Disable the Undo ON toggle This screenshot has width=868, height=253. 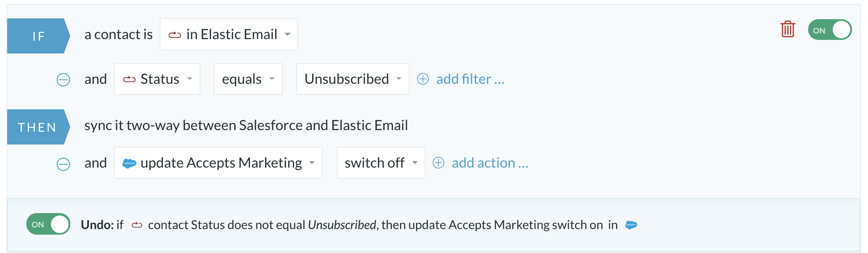pyautogui.click(x=48, y=224)
